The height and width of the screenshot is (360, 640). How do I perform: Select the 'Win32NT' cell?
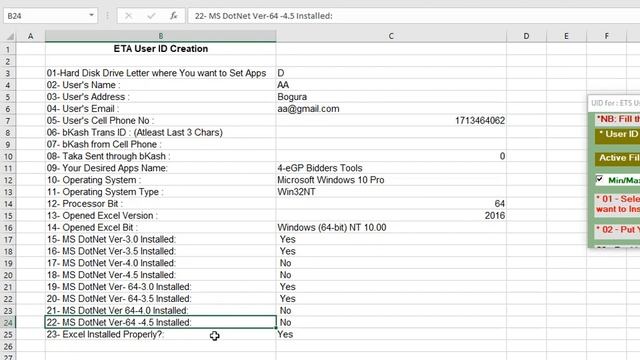point(391,192)
